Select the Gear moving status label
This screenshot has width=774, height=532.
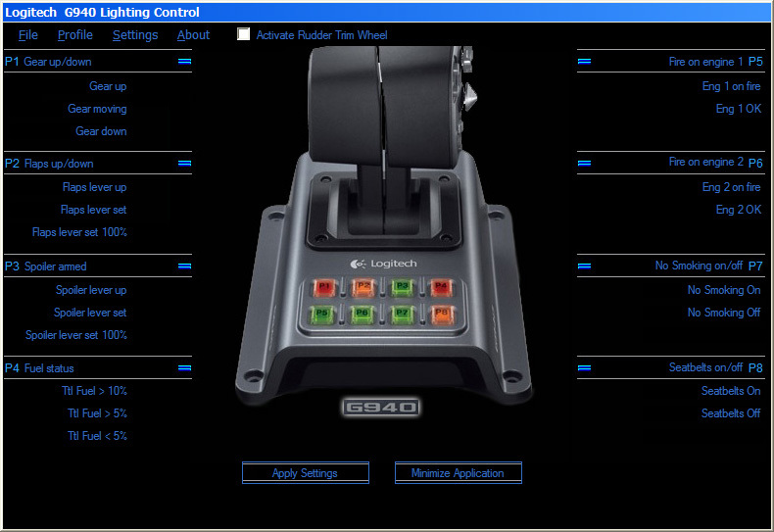(x=97, y=109)
